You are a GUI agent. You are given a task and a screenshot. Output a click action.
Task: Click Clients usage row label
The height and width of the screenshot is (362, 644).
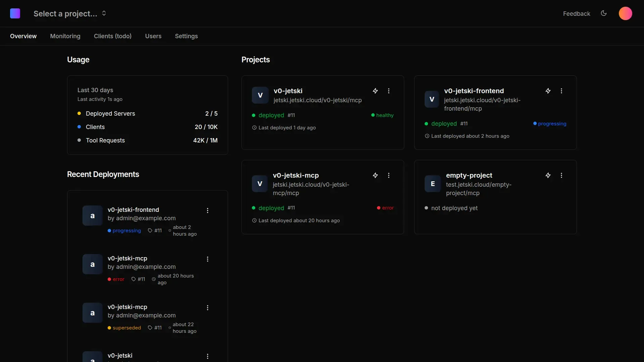tap(95, 127)
